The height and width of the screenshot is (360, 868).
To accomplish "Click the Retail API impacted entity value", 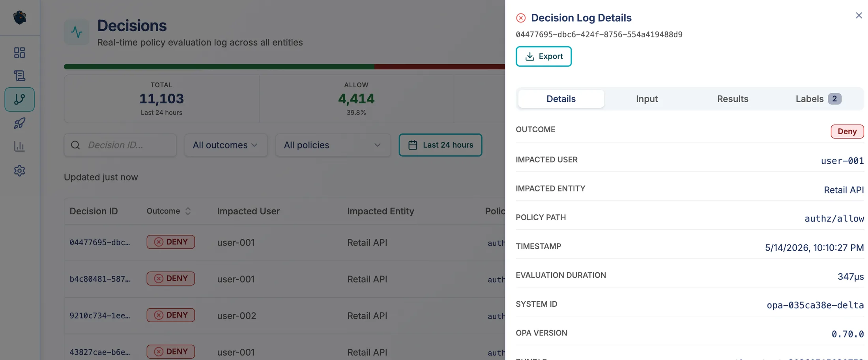I will [x=844, y=190].
